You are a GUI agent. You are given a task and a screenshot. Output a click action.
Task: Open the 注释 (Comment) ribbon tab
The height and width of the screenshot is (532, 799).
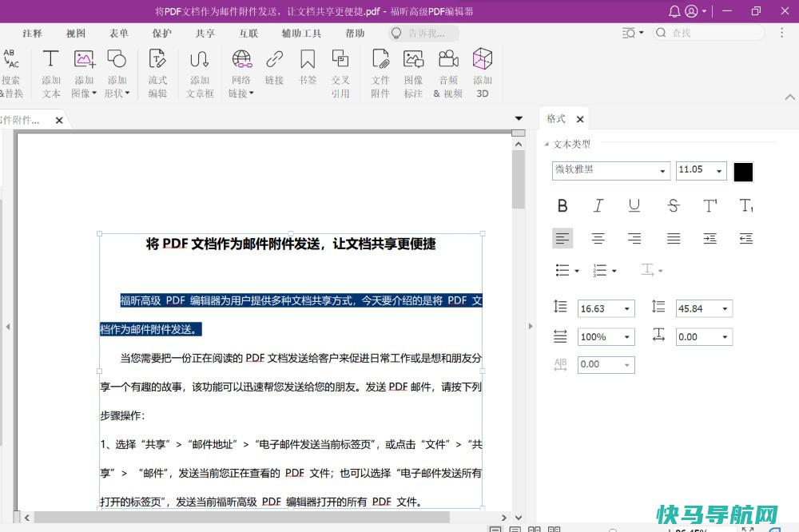click(32, 33)
